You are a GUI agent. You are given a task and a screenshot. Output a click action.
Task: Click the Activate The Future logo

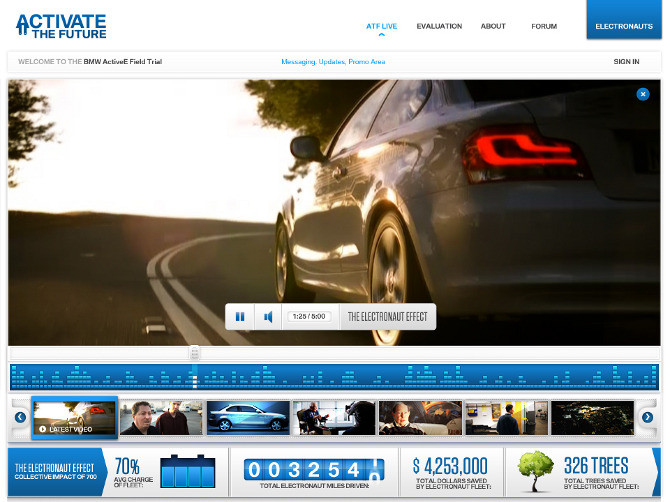tap(61, 26)
